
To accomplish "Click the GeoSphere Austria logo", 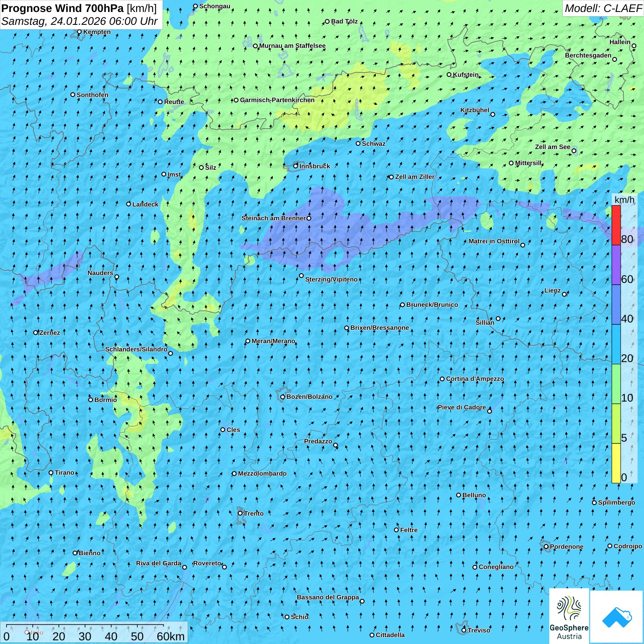I will pyautogui.click(x=569, y=616).
